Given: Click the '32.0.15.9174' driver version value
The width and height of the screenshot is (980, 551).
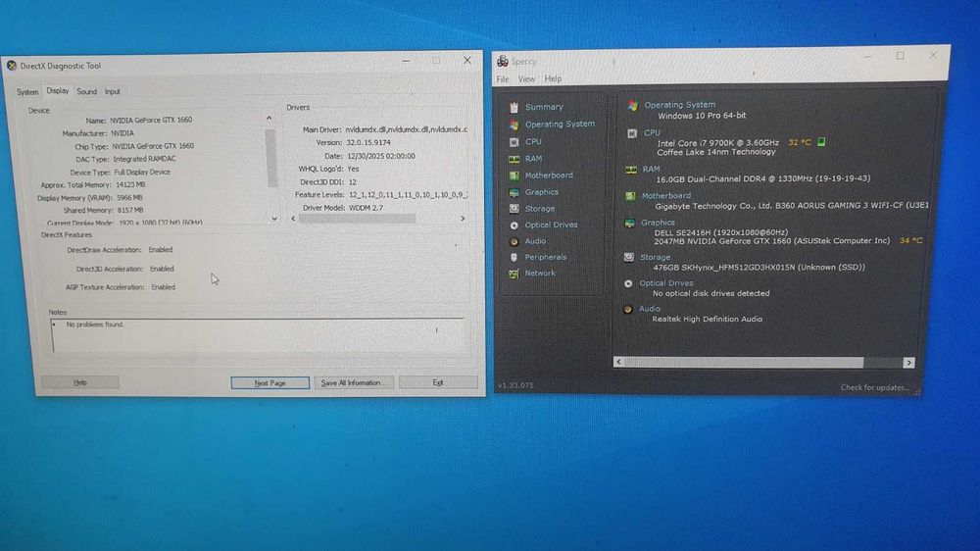Looking at the screenshot, I should click(x=368, y=142).
